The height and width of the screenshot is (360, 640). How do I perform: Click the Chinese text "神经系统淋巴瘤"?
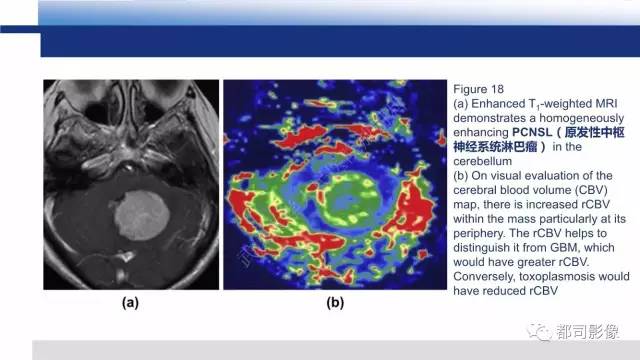[496, 147]
